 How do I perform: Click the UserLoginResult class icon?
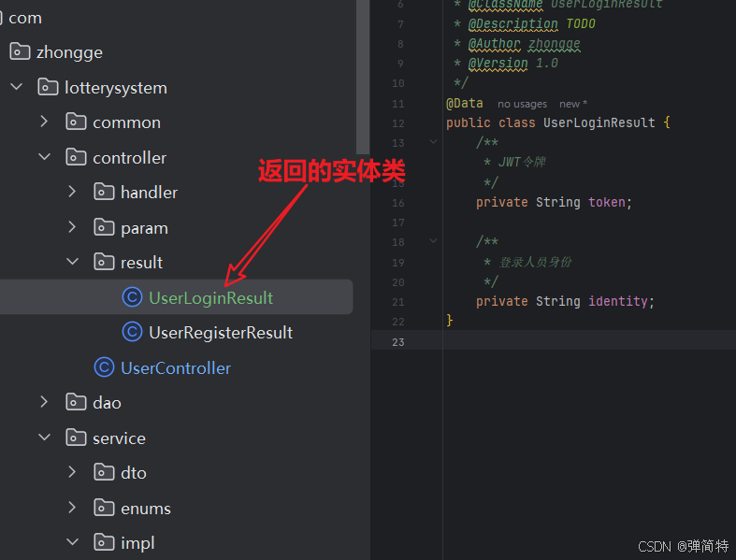click(x=132, y=297)
